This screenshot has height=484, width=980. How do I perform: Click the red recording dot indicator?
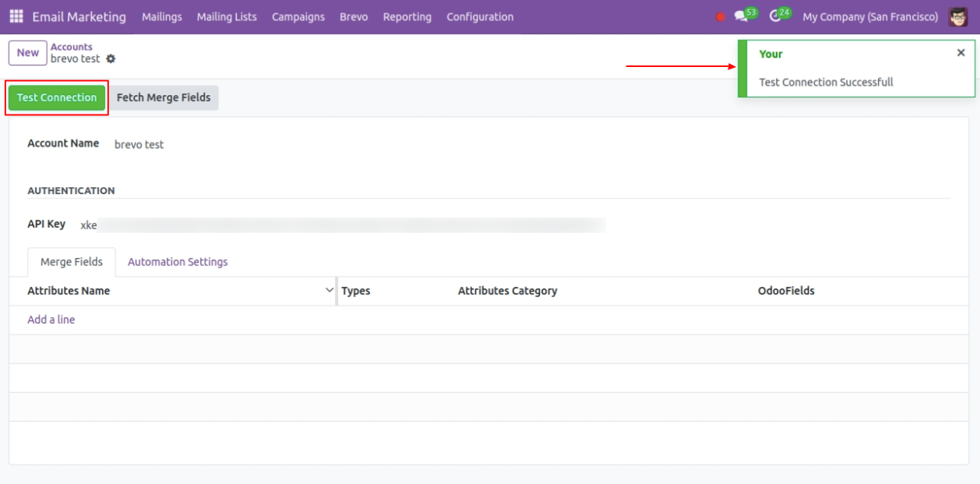tap(720, 17)
